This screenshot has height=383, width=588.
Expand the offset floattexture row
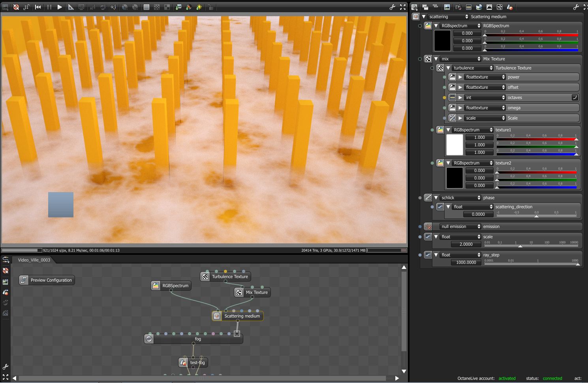tap(460, 87)
